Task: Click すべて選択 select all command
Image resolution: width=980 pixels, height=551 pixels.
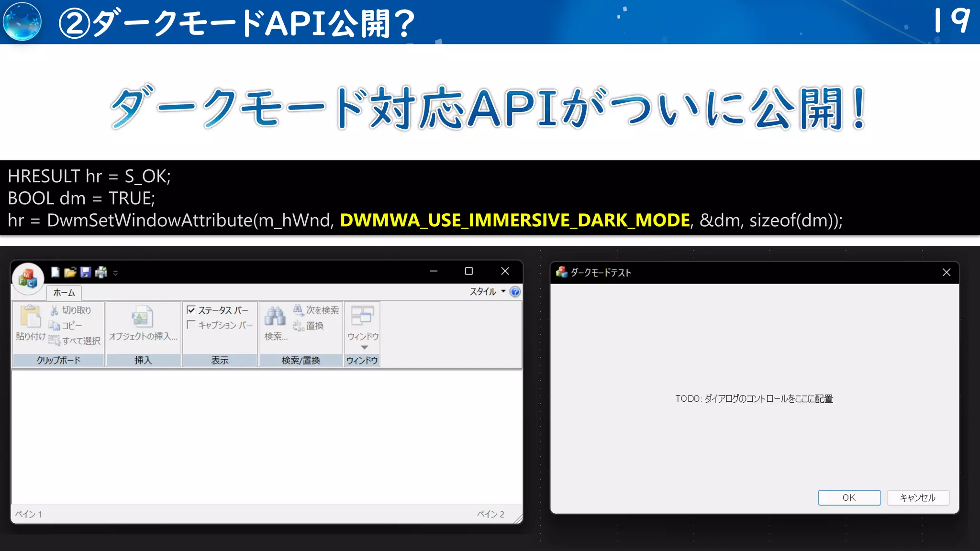Action: point(75,341)
